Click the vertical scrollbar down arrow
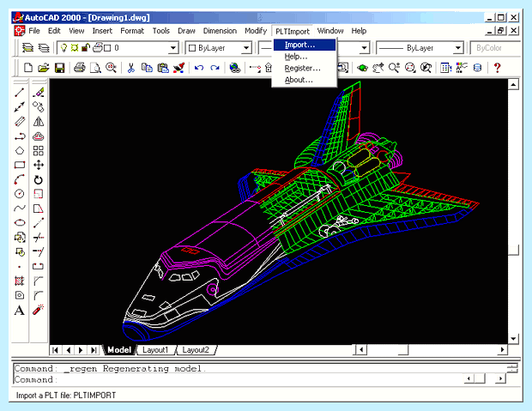The height and width of the screenshot is (411, 532). tap(513, 339)
